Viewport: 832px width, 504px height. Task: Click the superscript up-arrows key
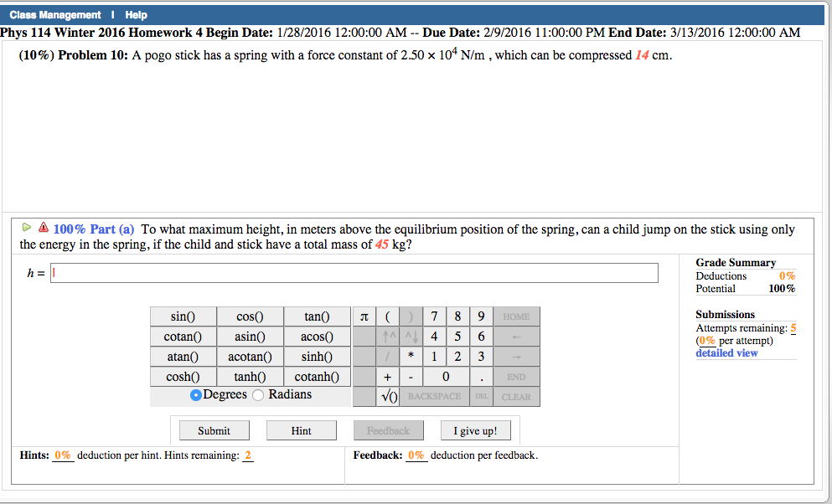387,337
